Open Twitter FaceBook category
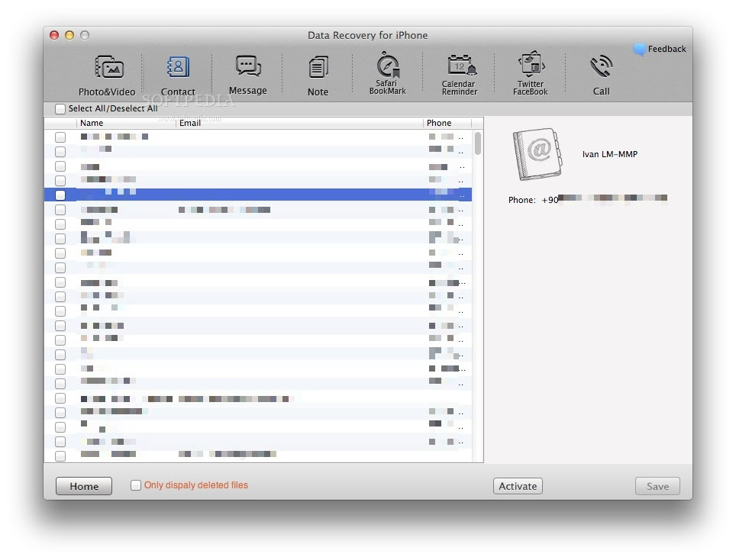 pos(531,74)
